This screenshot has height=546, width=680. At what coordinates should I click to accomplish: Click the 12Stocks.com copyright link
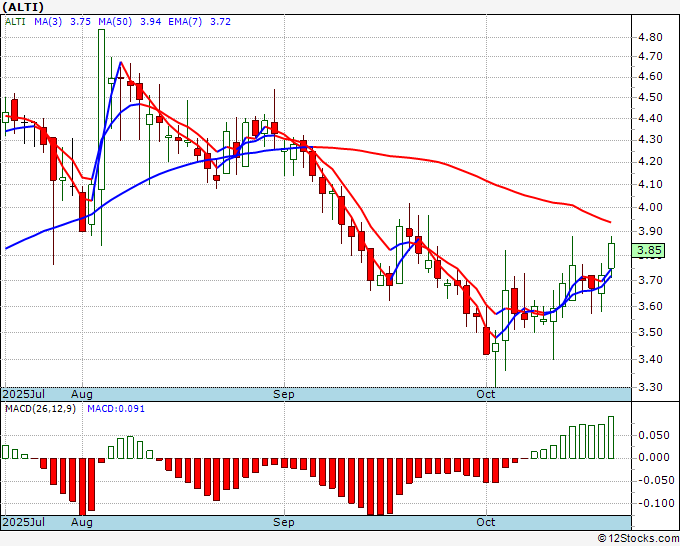[x=638, y=539]
